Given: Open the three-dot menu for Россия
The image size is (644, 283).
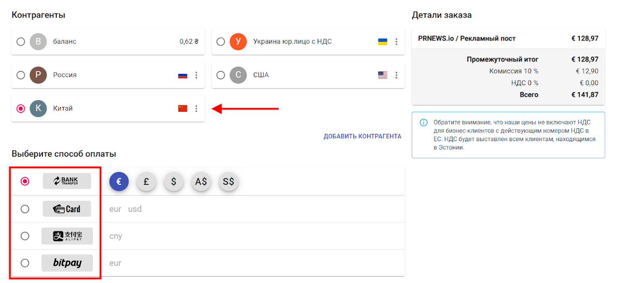Looking at the screenshot, I should coord(196,75).
